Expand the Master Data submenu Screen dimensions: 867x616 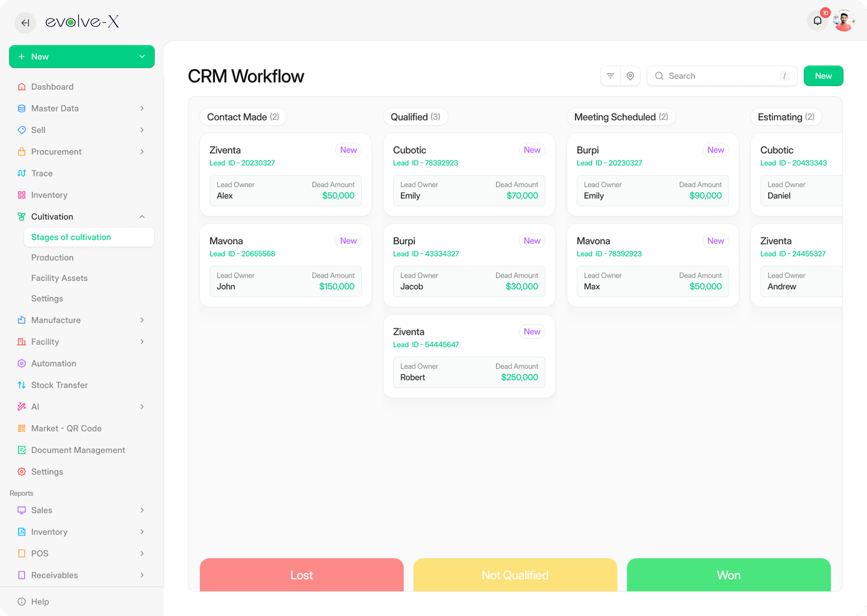(x=142, y=109)
